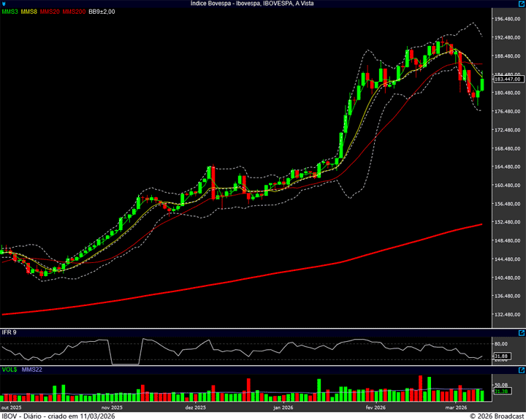Click the IFR 9 pane expand icon
526x420 pixels.
click(521, 332)
